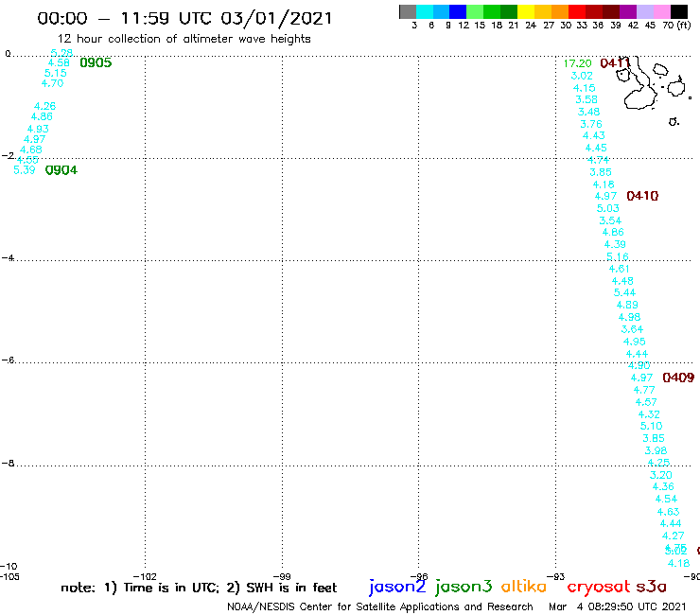700x615 pixels.
Task: Click the -93 longitude axis label
Action: [x=556, y=576]
